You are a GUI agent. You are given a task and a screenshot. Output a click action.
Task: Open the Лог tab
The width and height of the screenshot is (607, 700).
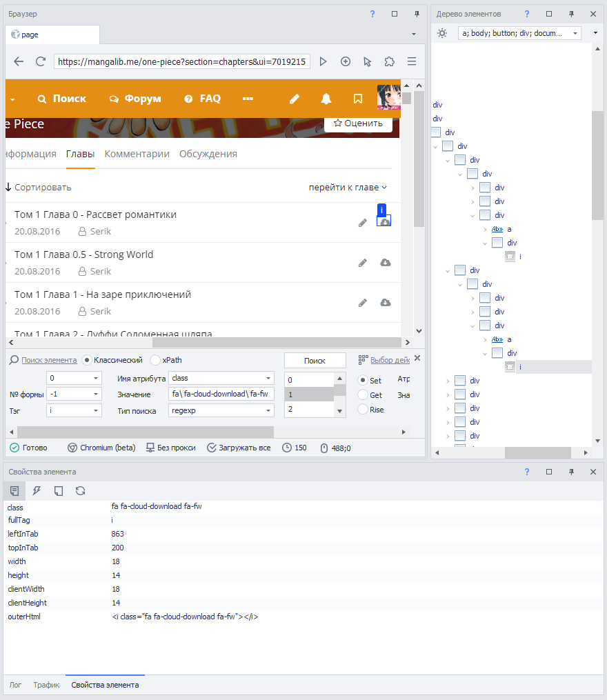(x=15, y=685)
